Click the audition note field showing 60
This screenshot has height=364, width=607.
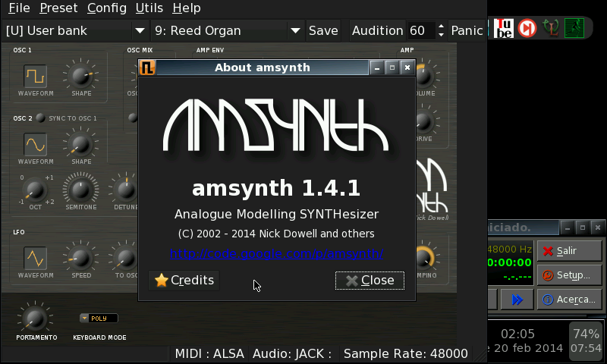coord(421,30)
